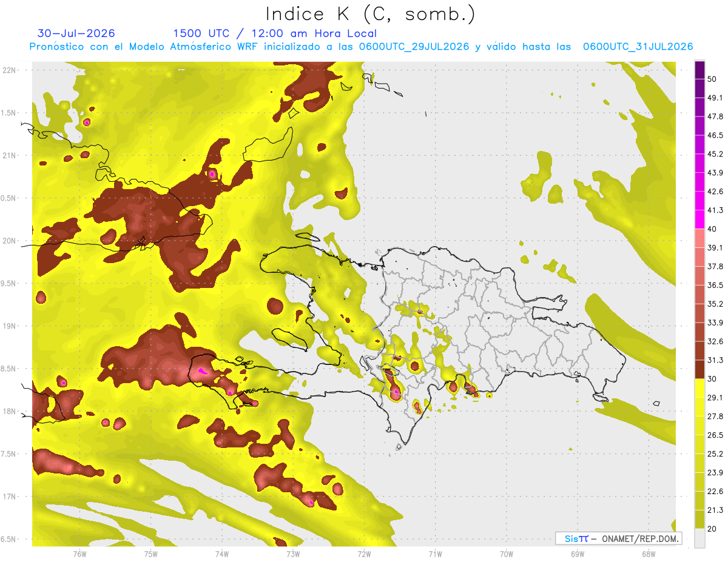Click latitude label '17N'
The image size is (728, 562).
(x=9, y=497)
